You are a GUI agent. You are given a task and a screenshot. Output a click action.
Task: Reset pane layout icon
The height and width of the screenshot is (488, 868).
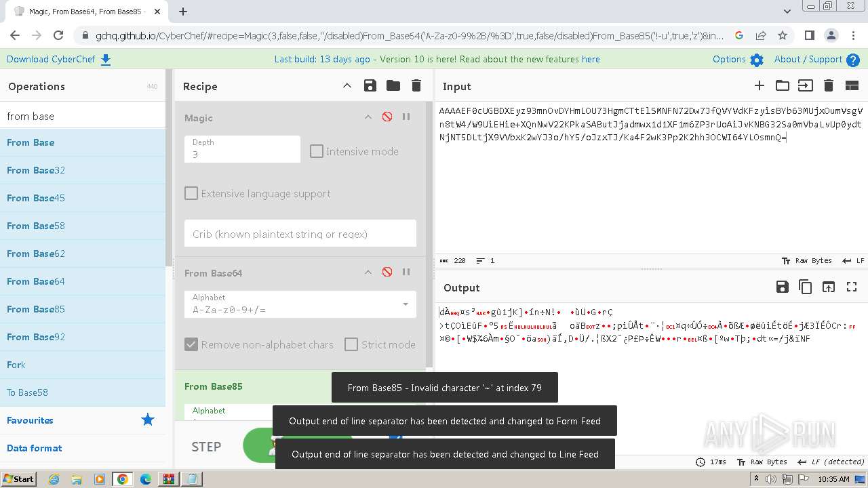click(x=852, y=85)
